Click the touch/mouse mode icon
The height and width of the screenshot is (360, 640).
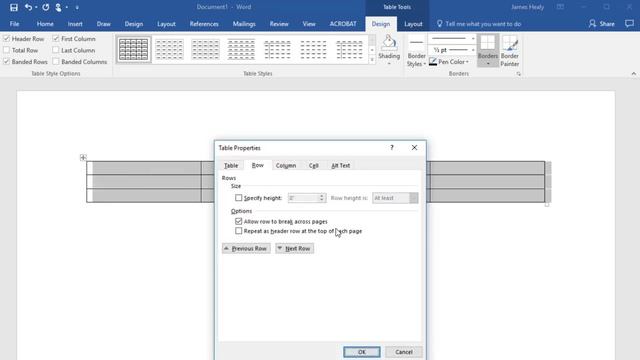tap(58, 7)
